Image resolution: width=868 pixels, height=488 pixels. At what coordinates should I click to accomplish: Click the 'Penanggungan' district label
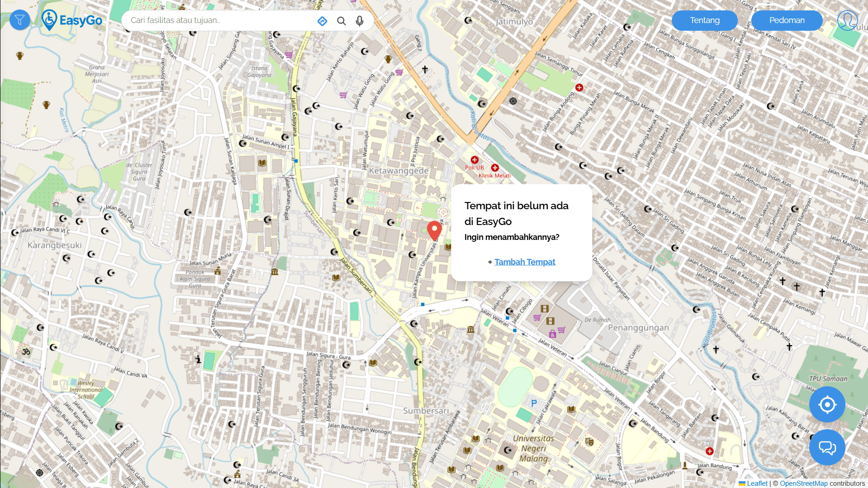[638, 328]
